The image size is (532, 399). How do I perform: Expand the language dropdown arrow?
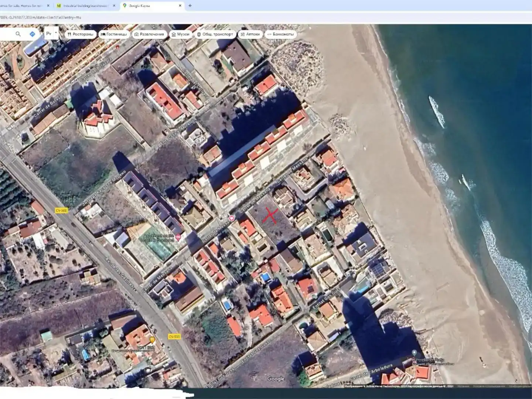[x=56, y=33]
